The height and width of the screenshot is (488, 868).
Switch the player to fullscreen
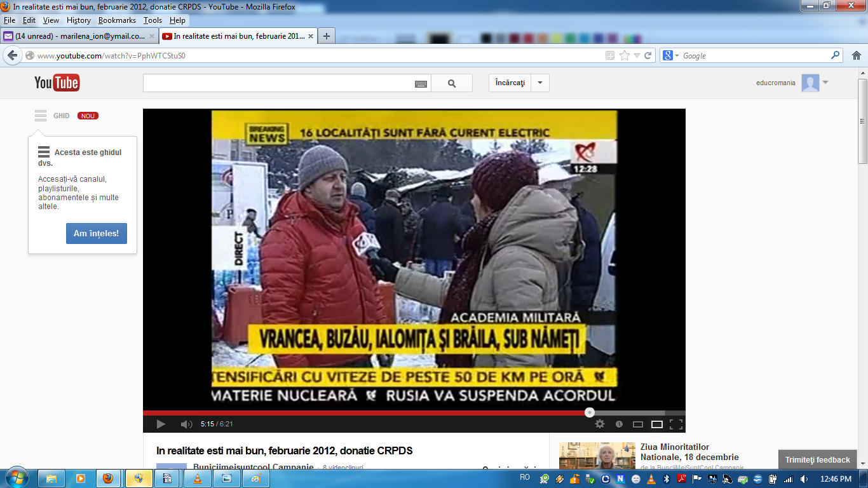point(676,424)
